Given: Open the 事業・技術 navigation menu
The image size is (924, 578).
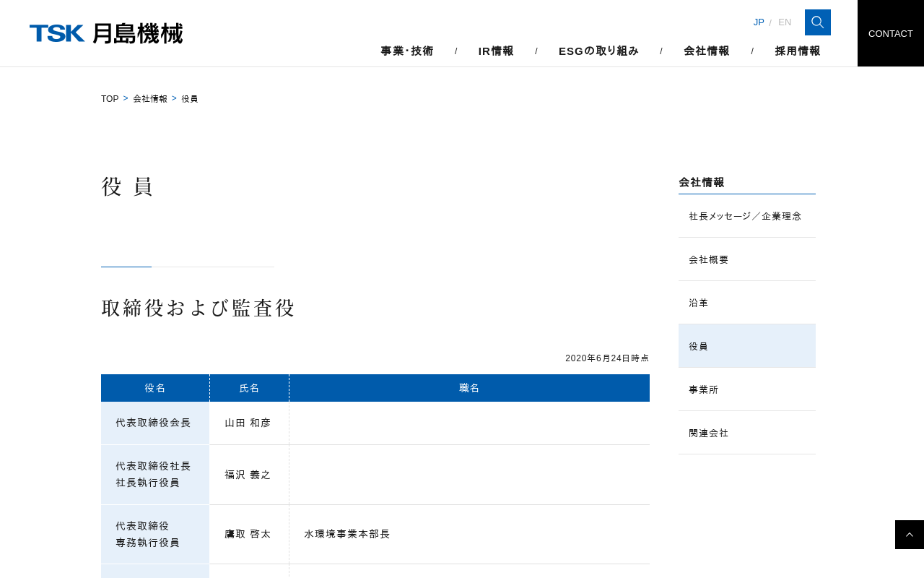Looking at the screenshot, I should [x=407, y=51].
